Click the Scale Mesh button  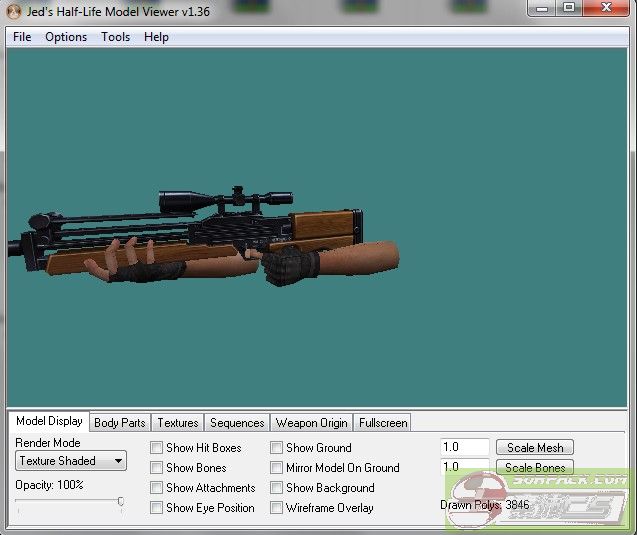point(535,448)
